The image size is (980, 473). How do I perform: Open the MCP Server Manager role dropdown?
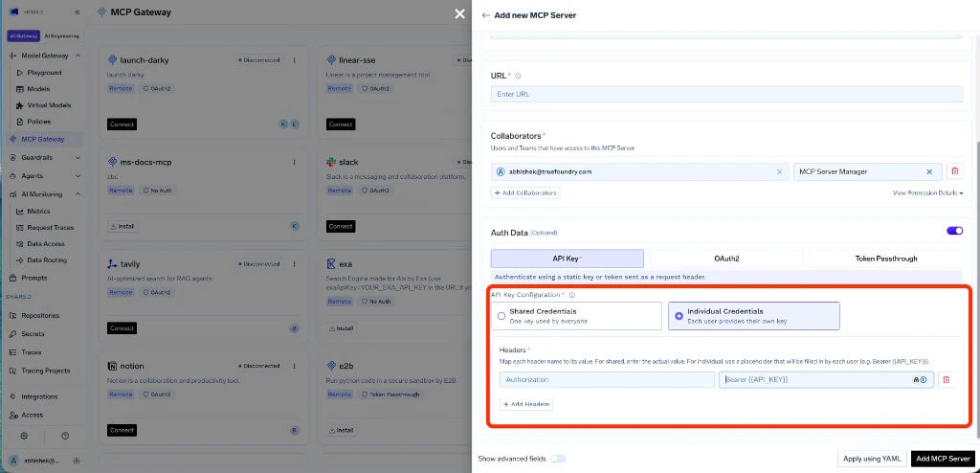pyautogui.click(x=867, y=171)
